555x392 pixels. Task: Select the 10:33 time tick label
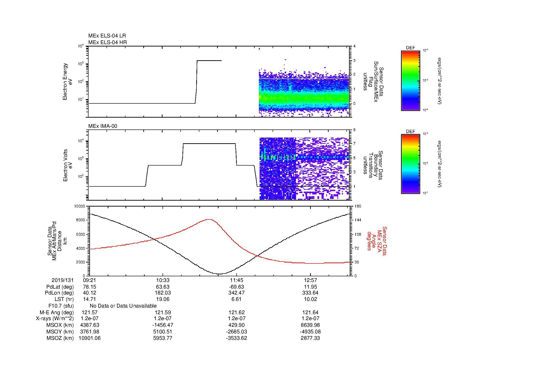point(163,280)
